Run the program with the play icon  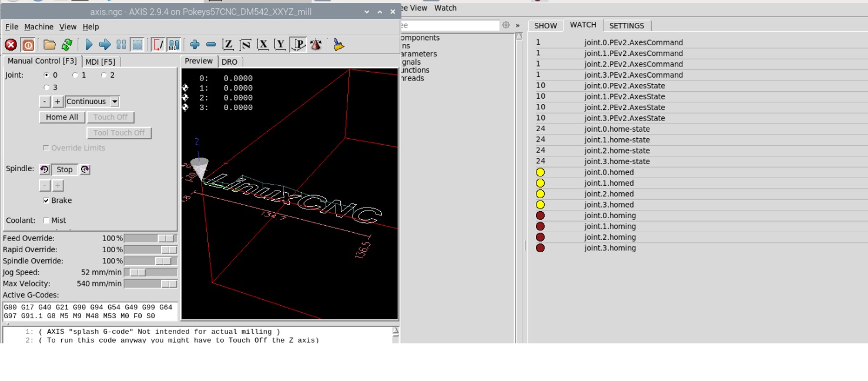89,45
